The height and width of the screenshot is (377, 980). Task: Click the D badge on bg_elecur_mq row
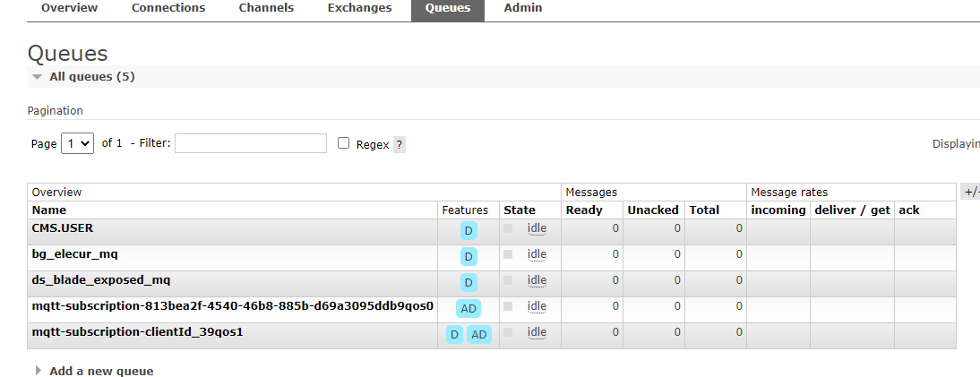tap(468, 257)
